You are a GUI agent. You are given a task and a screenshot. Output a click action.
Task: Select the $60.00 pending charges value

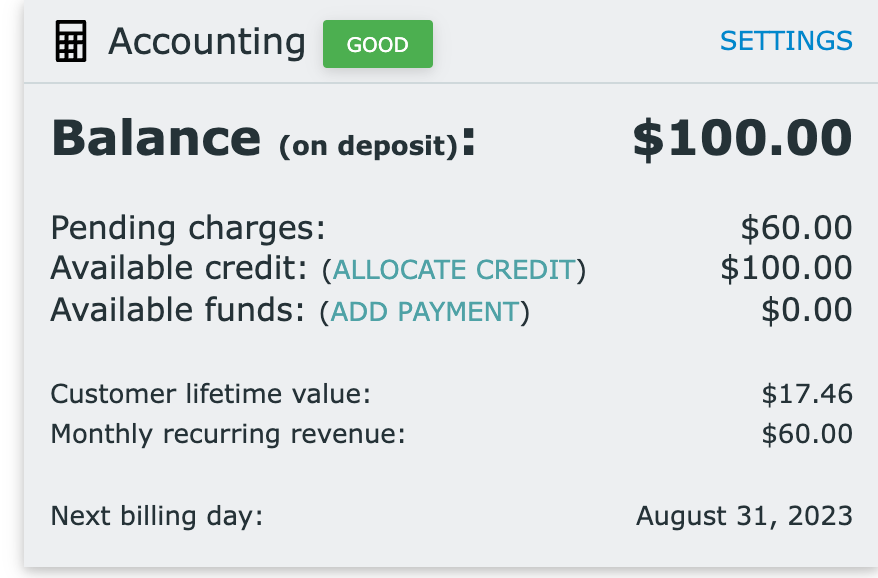pyautogui.click(x=796, y=228)
